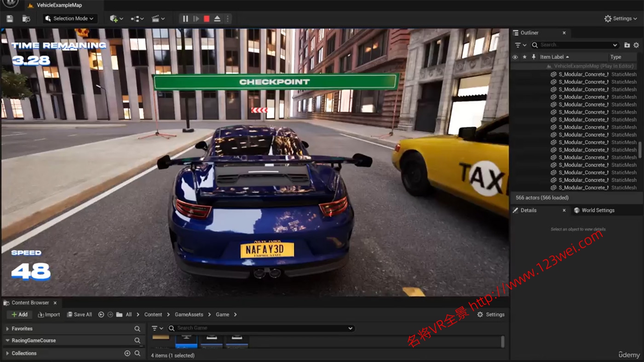Toggle the star column header in Outliner
This screenshot has height=362, width=644.
click(x=524, y=57)
